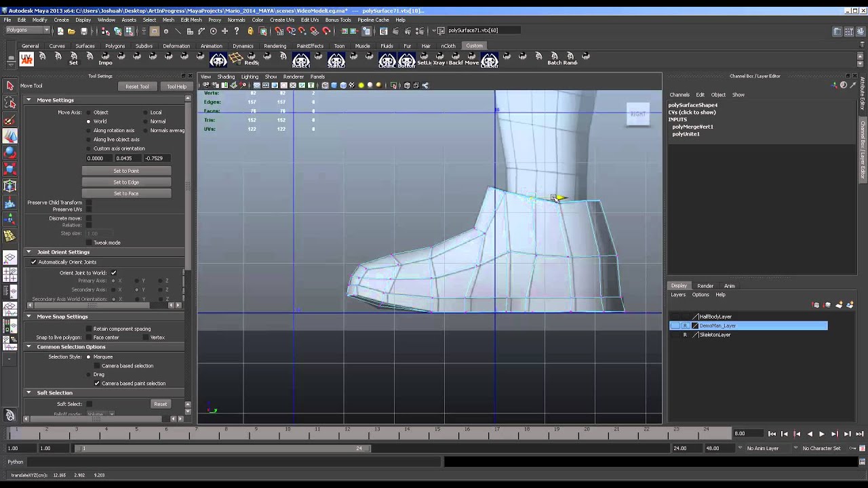The image size is (868, 488).
Task: Switch to the Render layer tab
Action: [x=705, y=286]
